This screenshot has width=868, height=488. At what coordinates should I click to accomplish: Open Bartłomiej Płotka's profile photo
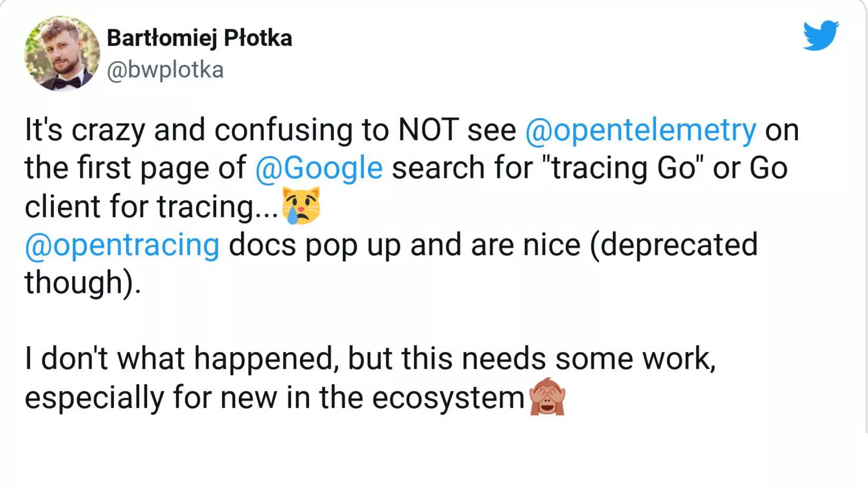(x=62, y=54)
